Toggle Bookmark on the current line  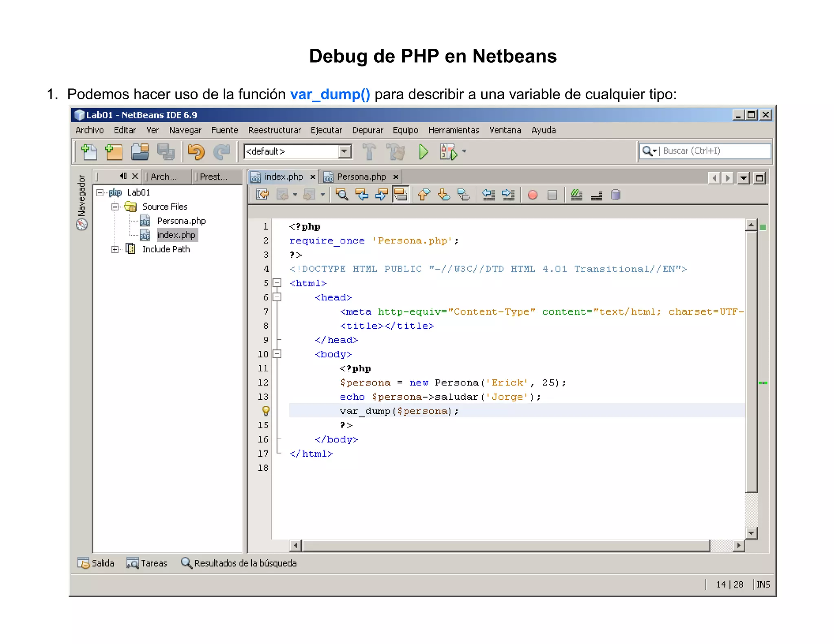pos(464,195)
